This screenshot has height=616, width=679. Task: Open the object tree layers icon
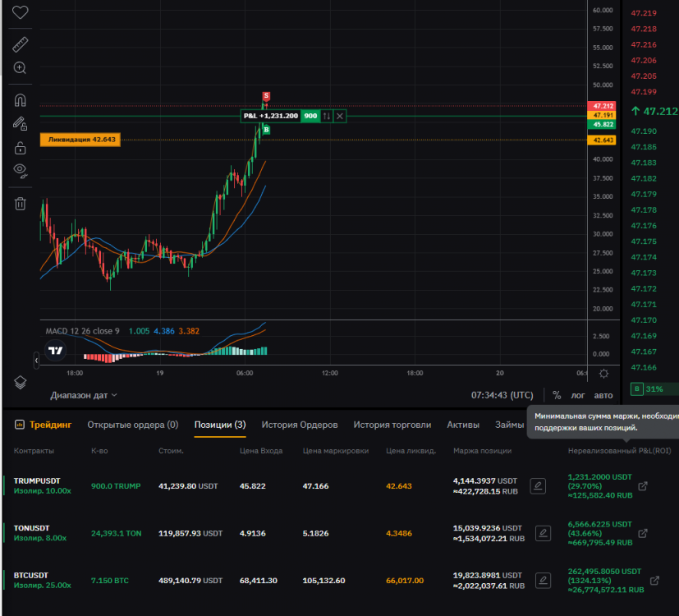(20, 382)
